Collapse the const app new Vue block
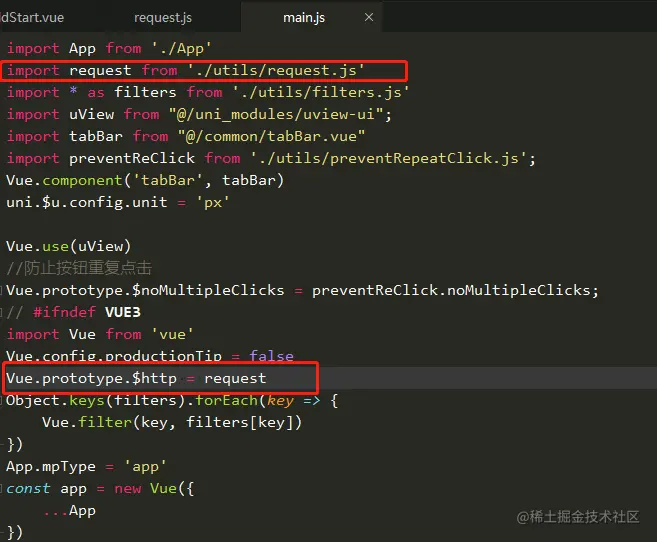 click(x=2, y=488)
